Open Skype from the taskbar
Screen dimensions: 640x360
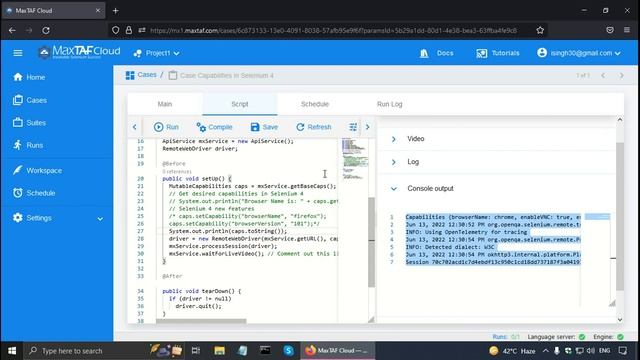tap(288, 351)
